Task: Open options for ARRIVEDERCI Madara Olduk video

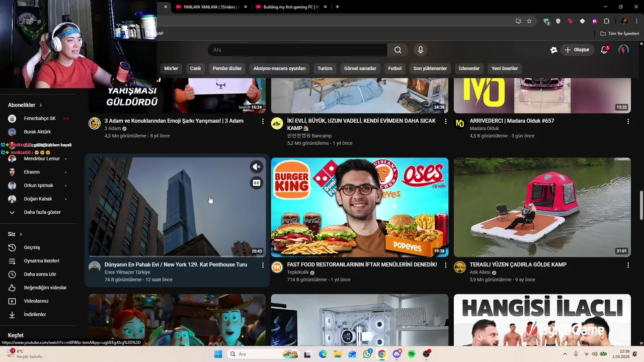Action: click(628, 121)
